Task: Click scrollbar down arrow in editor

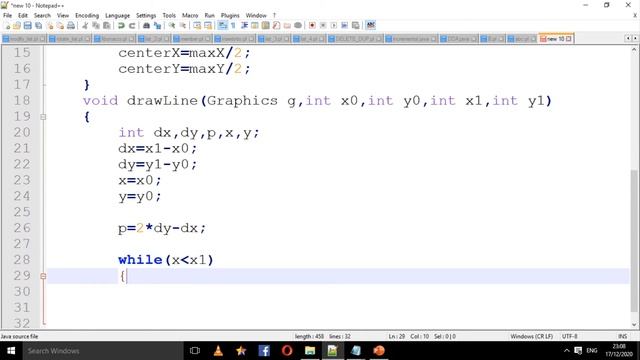Action: [634, 325]
